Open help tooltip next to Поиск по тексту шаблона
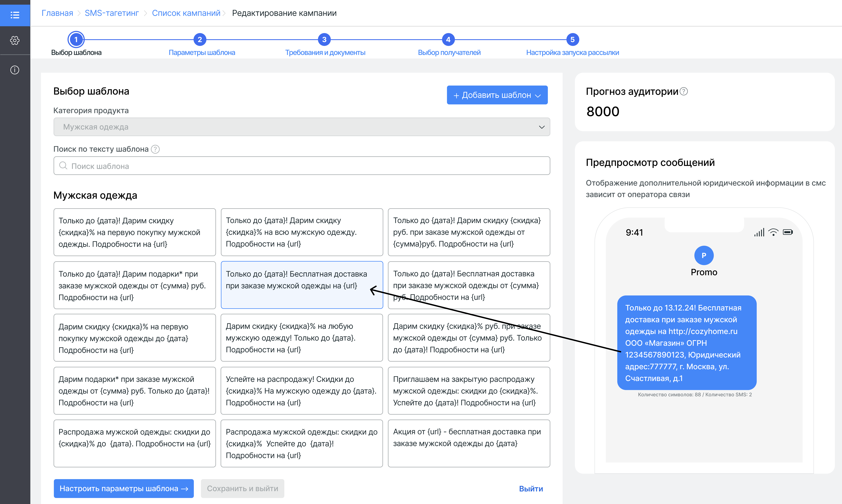 (155, 149)
